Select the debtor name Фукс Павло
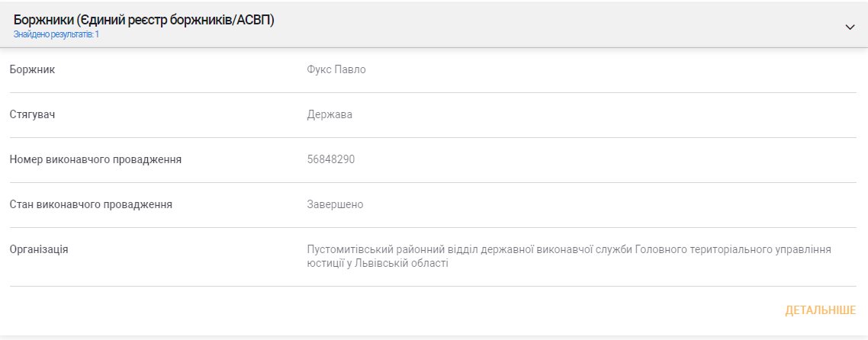This screenshot has height=340, width=868. (336, 70)
